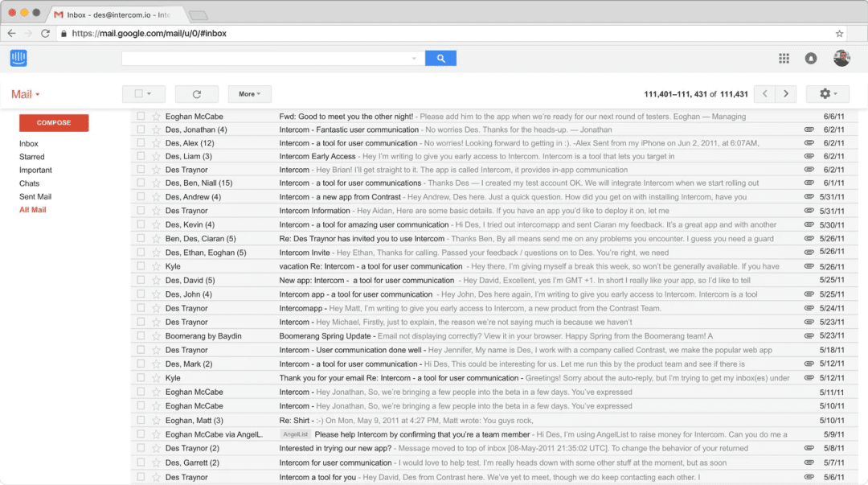Open email Intercom Early Access
Screen dimensions: 868x485
(494, 156)
